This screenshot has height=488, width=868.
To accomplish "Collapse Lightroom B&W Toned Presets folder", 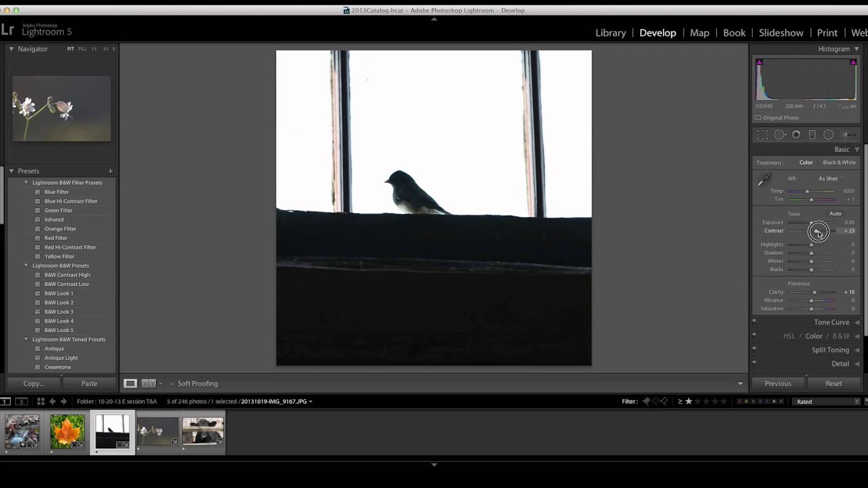I will (x=26, y=339).
